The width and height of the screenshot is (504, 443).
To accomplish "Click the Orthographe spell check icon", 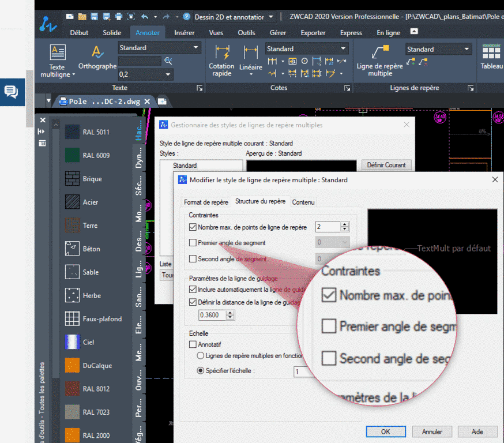I will tap(97, 52).
